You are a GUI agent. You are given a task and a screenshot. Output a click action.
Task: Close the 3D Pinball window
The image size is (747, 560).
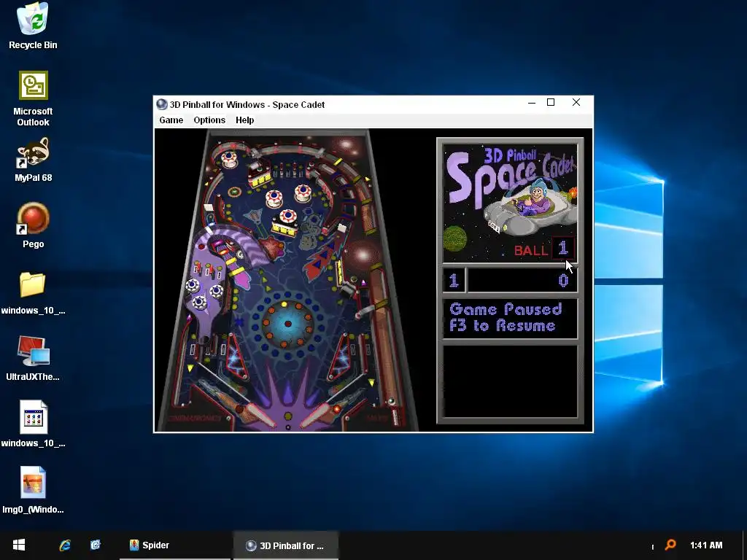click(x=576, y=102)
